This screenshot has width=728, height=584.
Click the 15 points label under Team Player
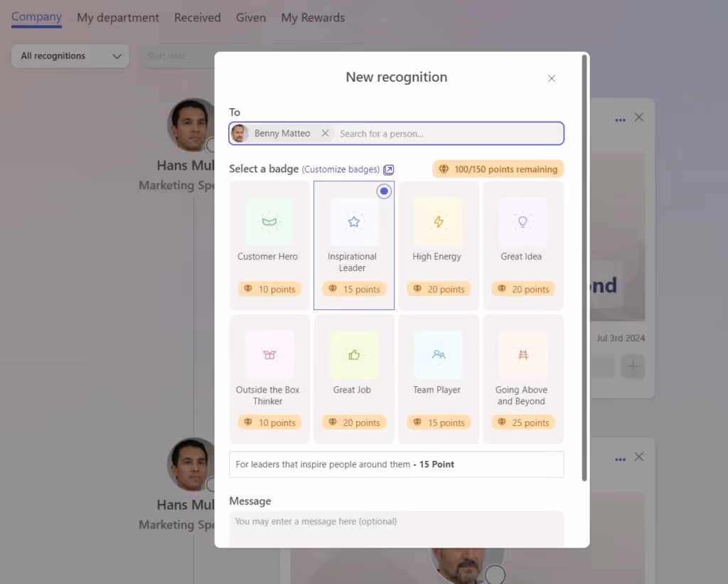click(x=439, y=423)
